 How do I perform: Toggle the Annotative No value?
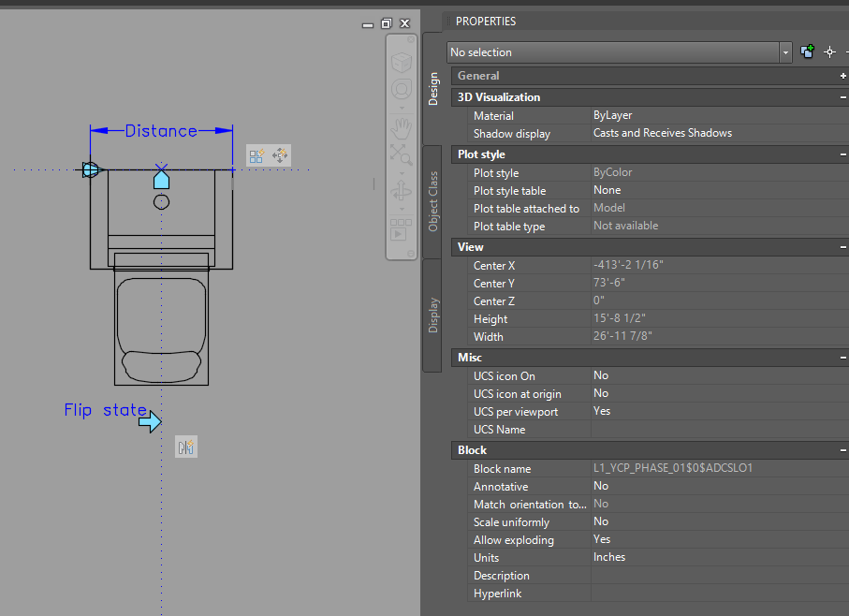tap(720, 486)
